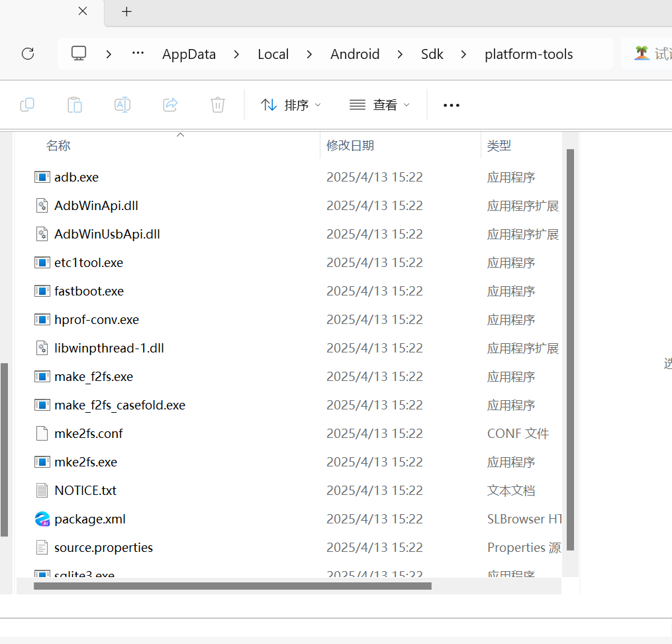
Task: Close the current tab
Action: [x=83, y=11]
